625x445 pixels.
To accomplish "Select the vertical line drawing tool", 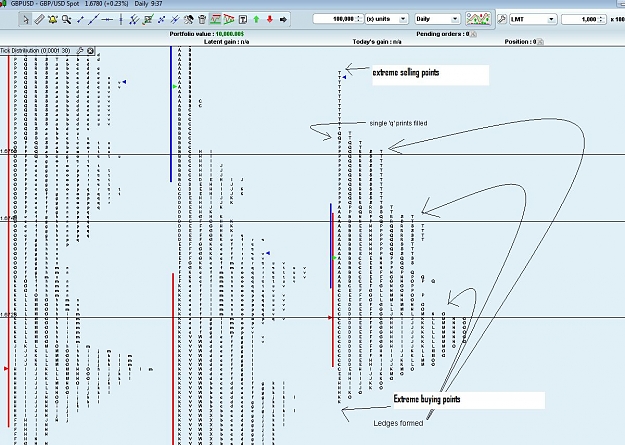I will [121, 19].
